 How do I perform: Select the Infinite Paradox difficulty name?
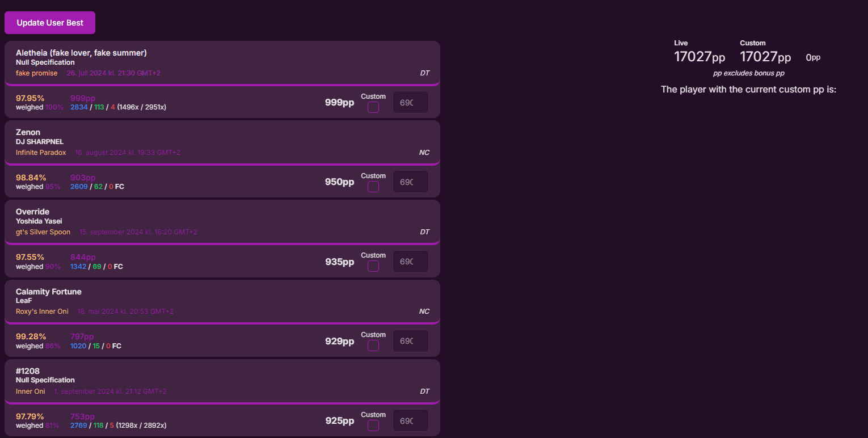tap(41, 153)
